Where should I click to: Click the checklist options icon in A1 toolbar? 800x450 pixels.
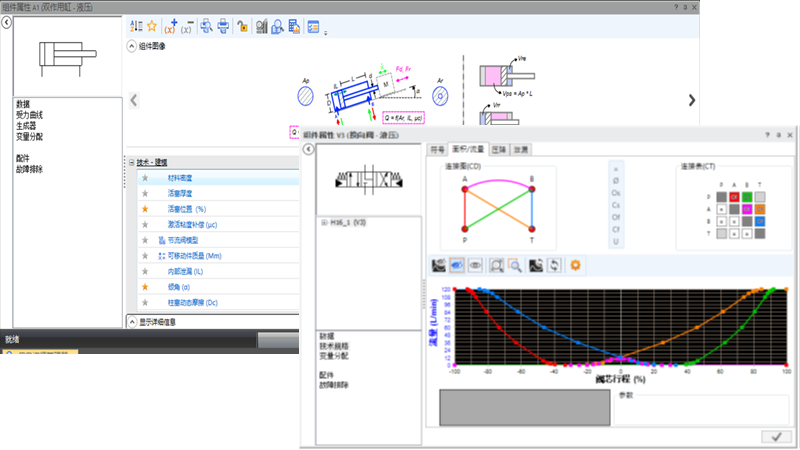coord(313,27)
